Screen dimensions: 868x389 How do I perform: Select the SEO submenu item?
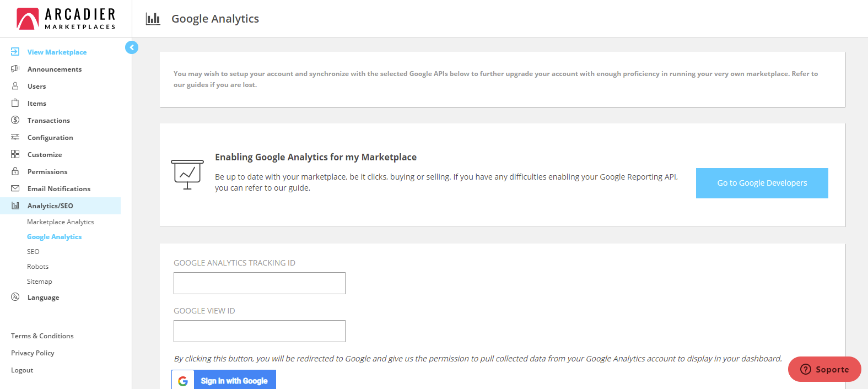click(33, 252)
